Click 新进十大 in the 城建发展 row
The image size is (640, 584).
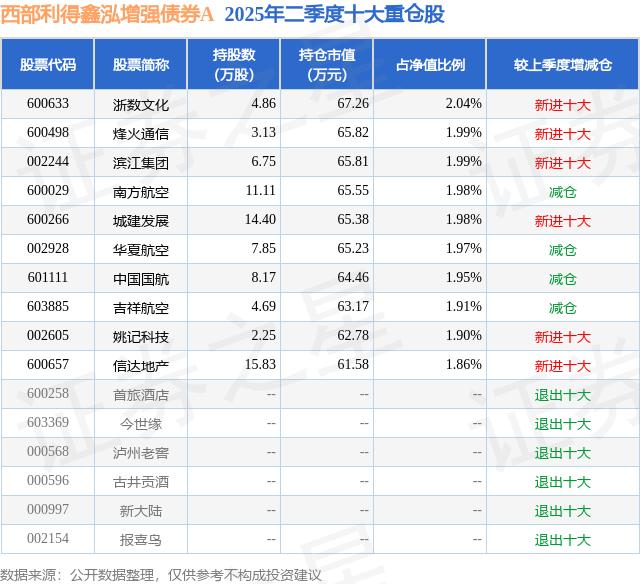(x=563, y=221)
